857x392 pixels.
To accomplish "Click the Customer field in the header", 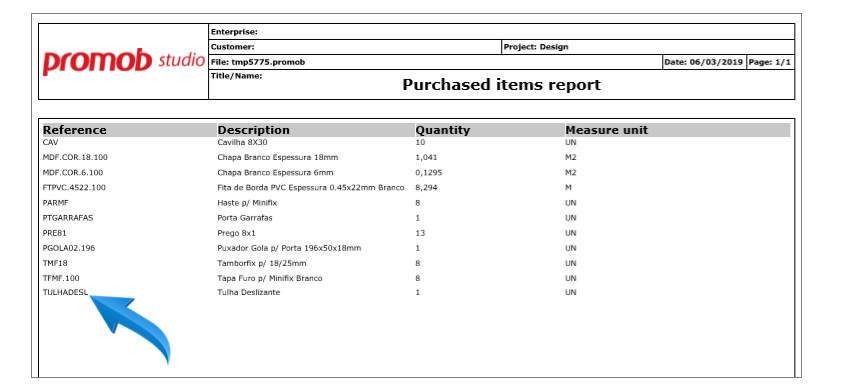I will [355, 47].
